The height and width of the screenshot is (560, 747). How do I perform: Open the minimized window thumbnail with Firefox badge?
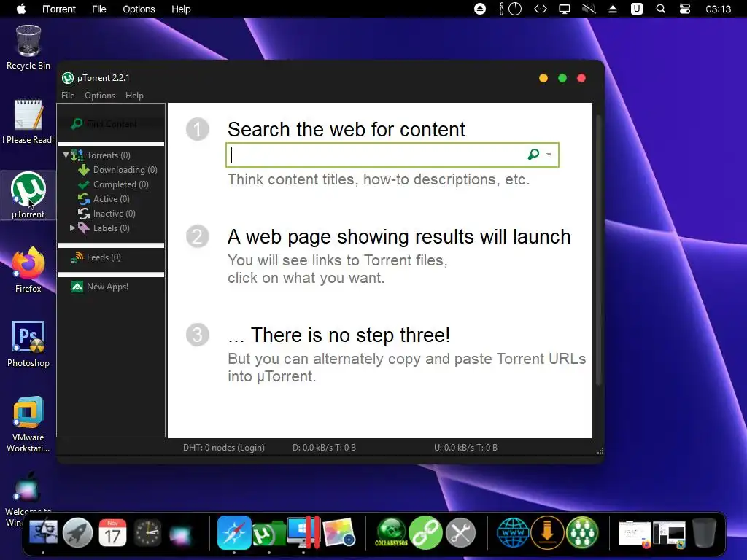coord(635,533)
